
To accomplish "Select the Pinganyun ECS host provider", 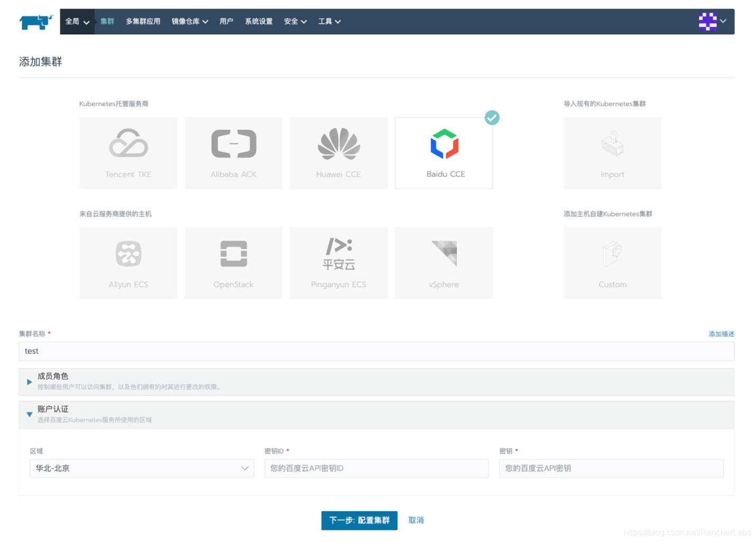I will coord(339,263).
